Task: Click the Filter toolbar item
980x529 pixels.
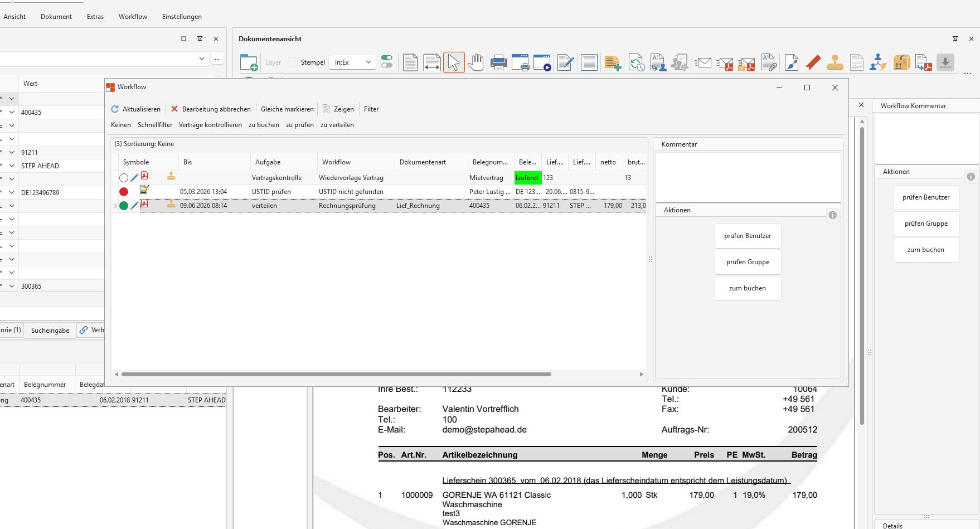Action: click(371, 109)
